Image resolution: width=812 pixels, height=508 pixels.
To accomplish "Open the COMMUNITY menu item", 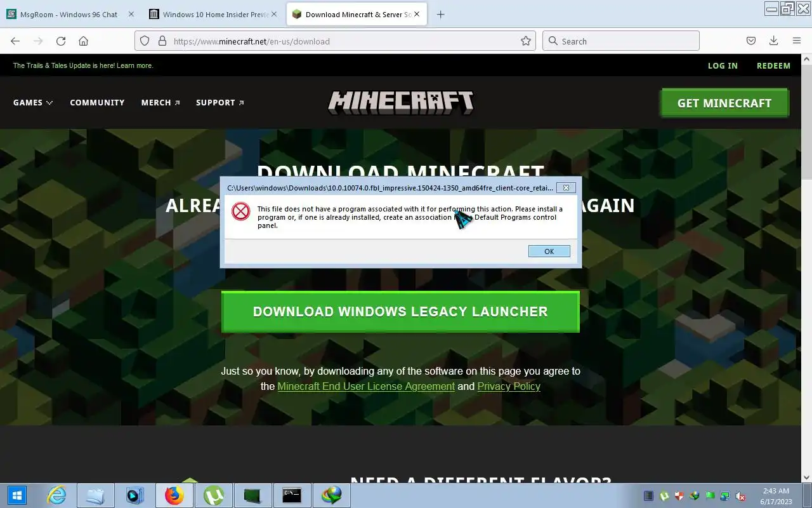I will pyautogui.click(x=97, y=102).
